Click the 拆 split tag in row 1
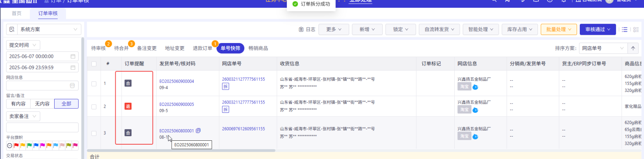Viewport: 644px width, 159px height. (x=225, y=86)
